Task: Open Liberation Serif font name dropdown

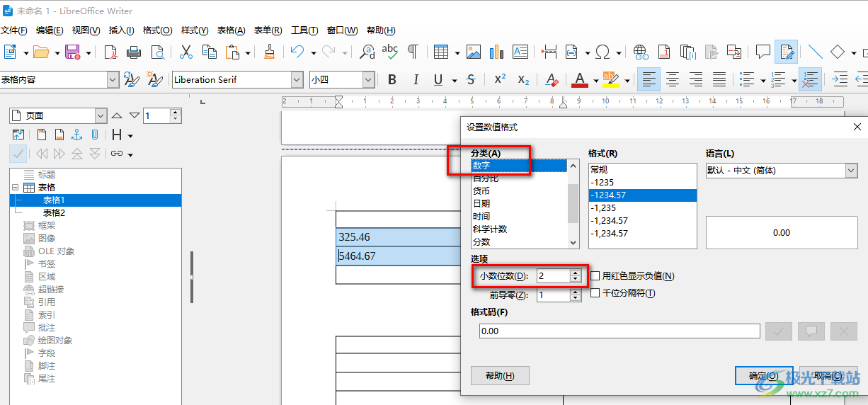Action: 298,80
